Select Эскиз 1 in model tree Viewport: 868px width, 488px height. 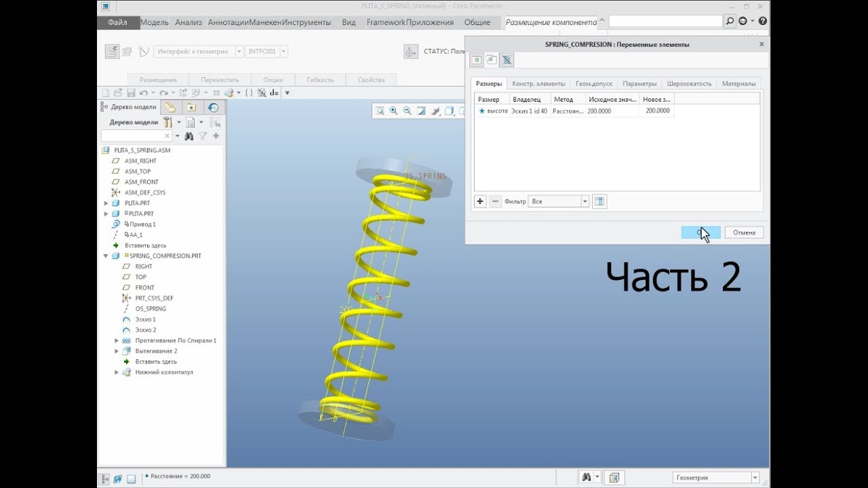point(145,319)
